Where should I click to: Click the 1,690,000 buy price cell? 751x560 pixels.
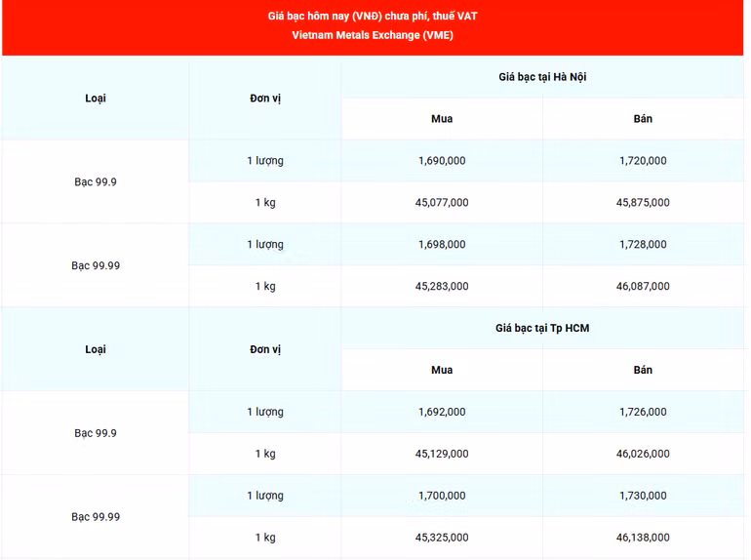pyautogui.click(x=442, y=160)
